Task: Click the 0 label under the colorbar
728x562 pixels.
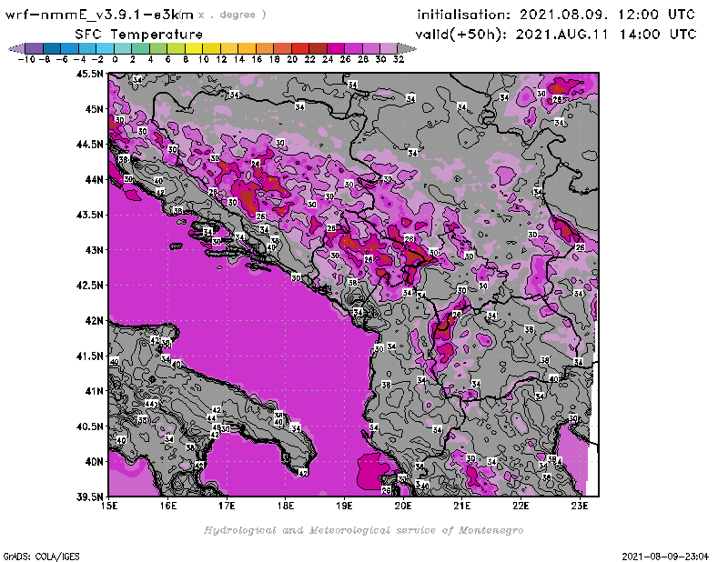Action: tap(115, 59)
